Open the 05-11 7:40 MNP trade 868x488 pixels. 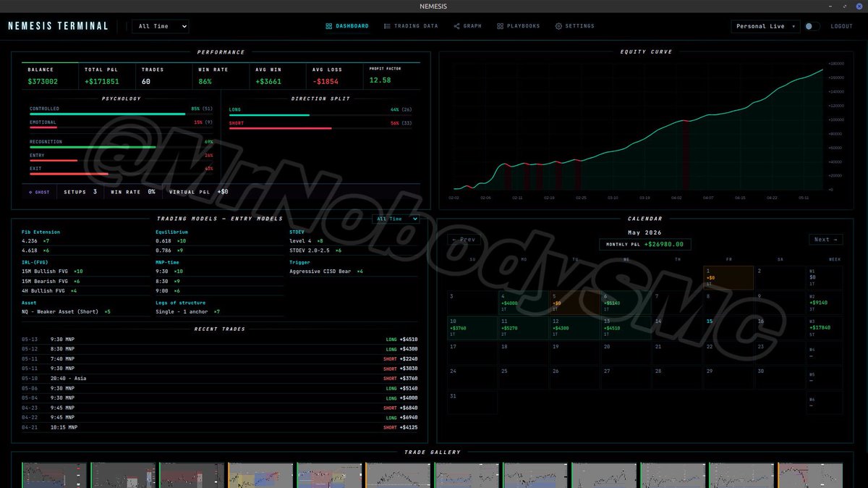point(220,358)
